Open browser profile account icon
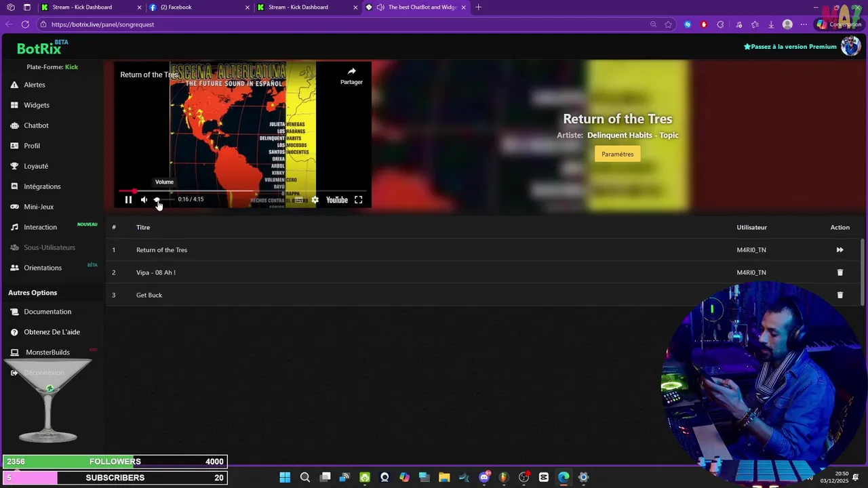Viewport: 868px width, 488px height. pyautogui.click(x=787, y=24)
